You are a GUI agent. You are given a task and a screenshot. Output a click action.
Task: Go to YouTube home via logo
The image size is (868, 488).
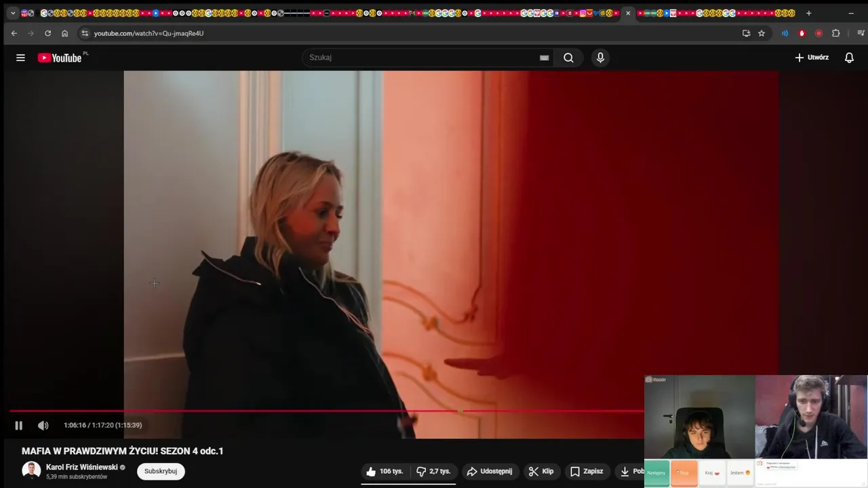click(x=60, y=58)
